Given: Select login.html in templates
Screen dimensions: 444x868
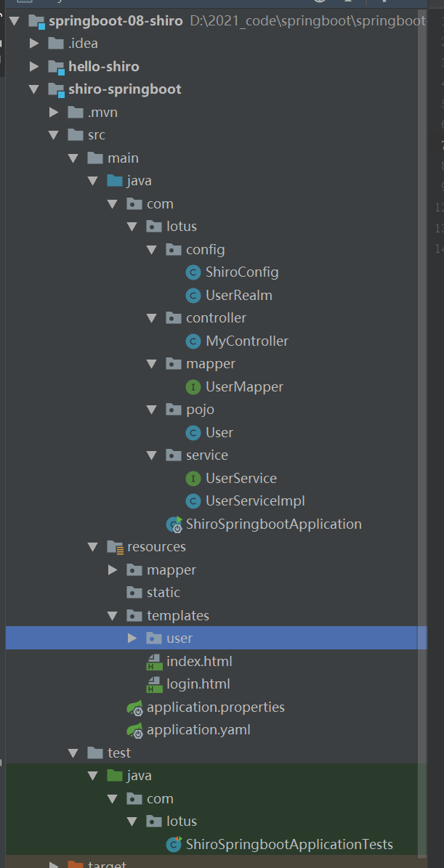Looking at the screenshot, I should pos(198,684).
